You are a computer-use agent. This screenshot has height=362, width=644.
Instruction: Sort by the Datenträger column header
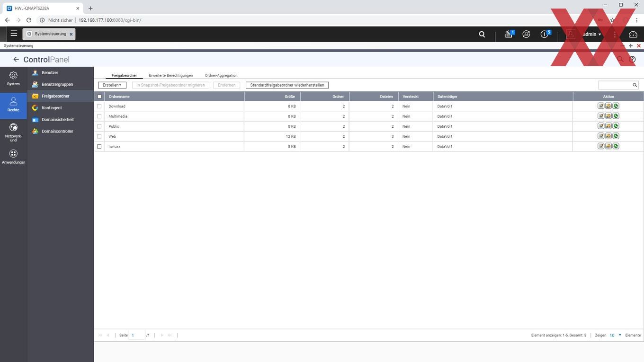tap(503, 97)
